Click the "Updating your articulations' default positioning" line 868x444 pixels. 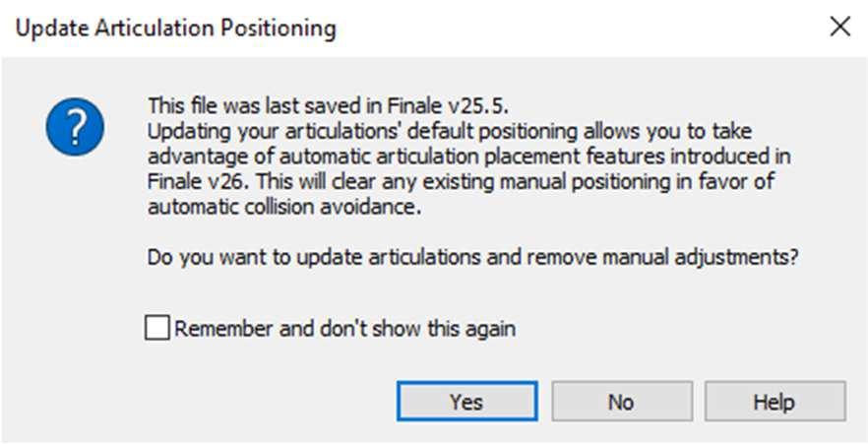450,131
